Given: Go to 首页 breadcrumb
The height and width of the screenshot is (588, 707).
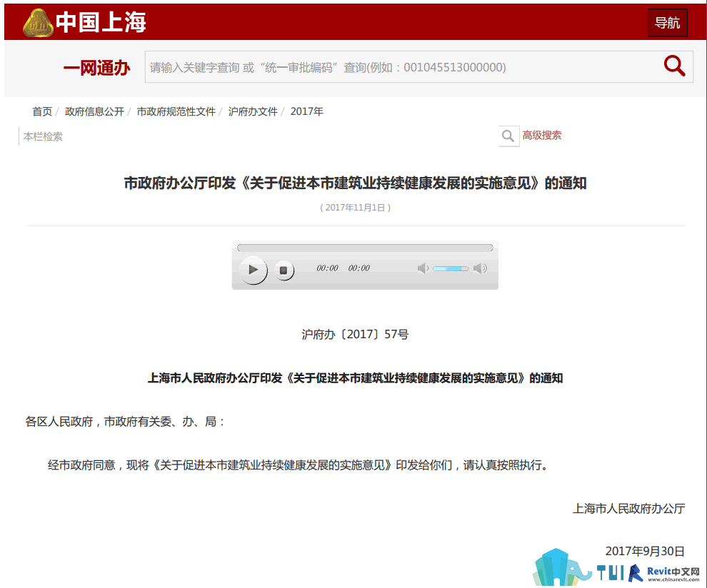Looking at the screenshot, I should coord(42,111).
